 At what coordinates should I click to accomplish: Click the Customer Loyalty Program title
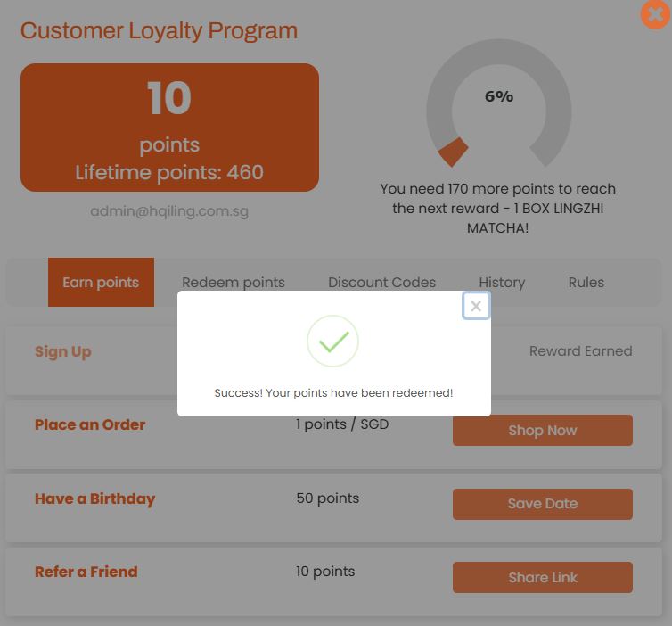coord(159,30)
